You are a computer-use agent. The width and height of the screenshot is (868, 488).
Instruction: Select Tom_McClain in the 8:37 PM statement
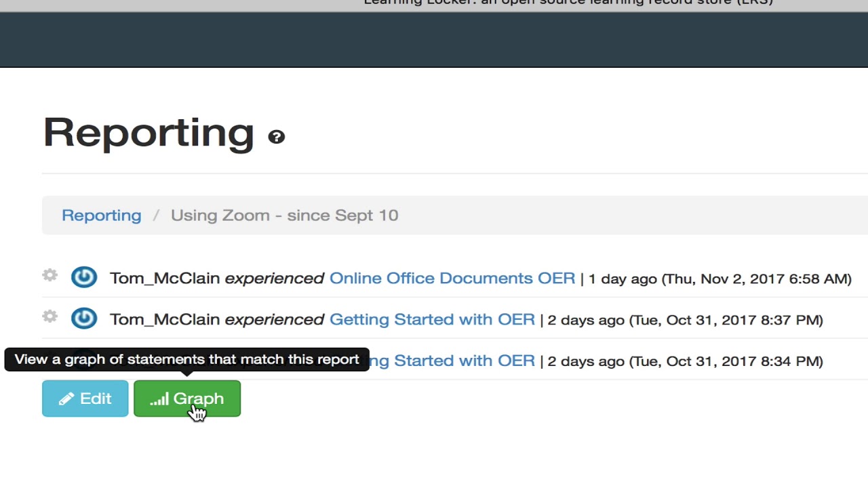(x=165, y=319)
